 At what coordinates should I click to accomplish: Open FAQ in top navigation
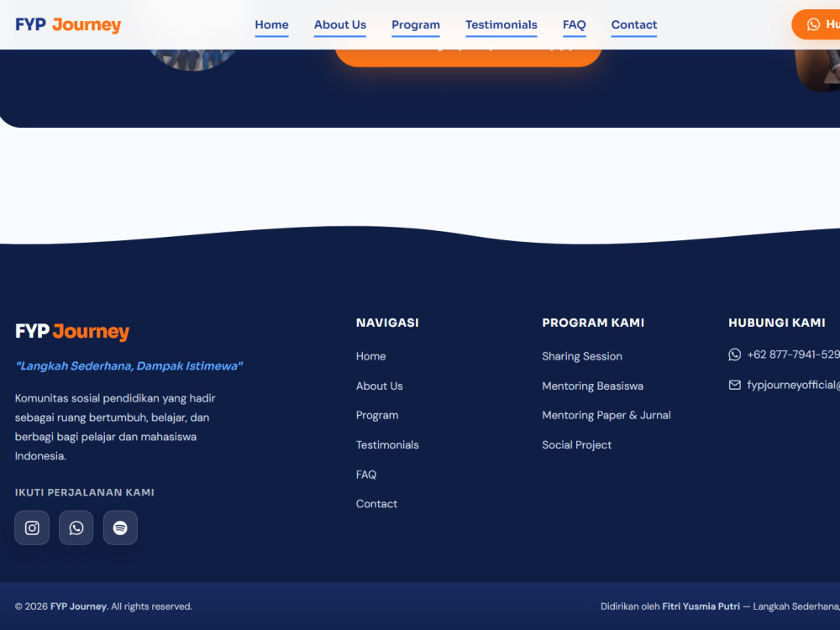(575, 25)
